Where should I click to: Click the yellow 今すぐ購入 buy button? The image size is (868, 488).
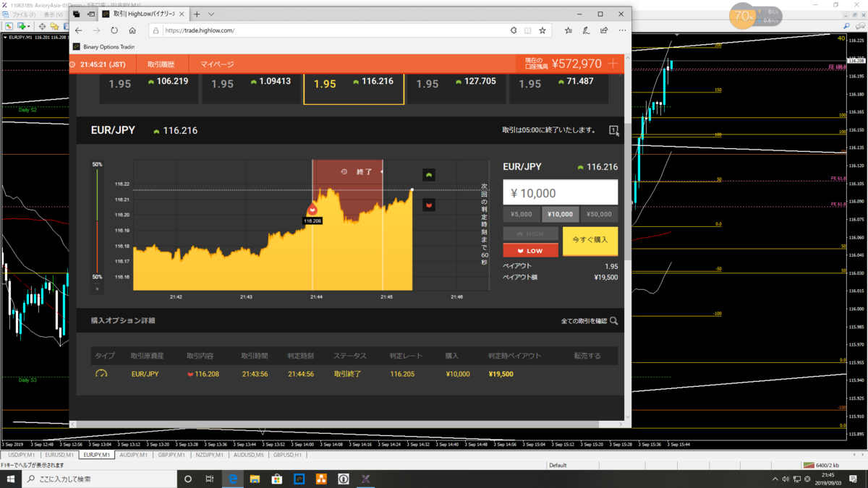pyautogui.click(x=590, y=241)
